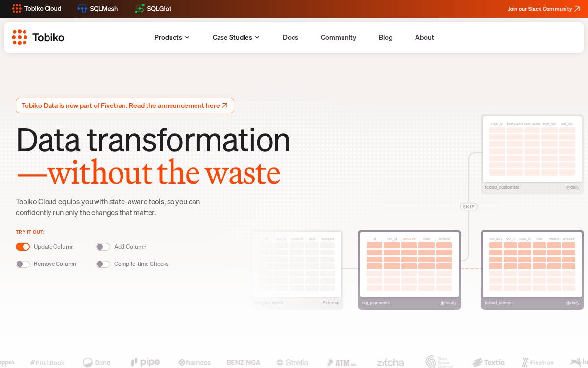Click Join our Slack Community

(544, 9)
